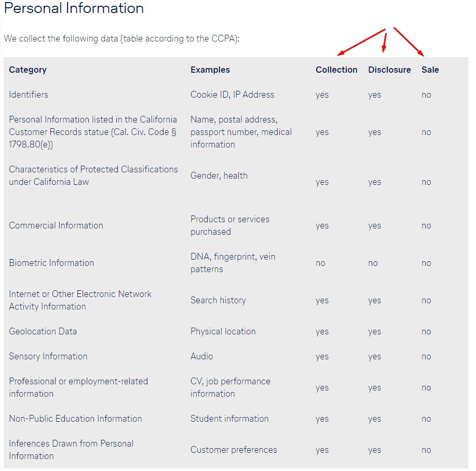The height and width of the screenshot is (471, 476).
Task: Click the Examples column header
Action: [210, 70]
